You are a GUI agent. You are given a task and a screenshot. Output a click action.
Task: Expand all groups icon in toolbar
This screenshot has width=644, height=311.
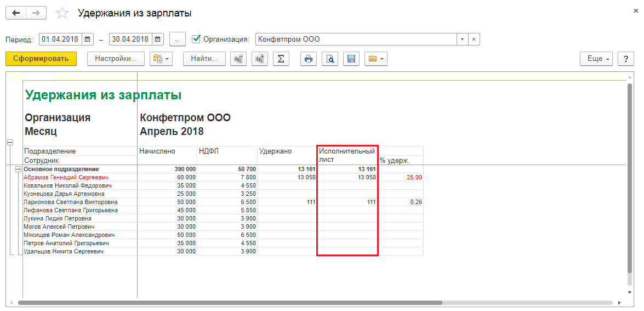(x=259, y=59)
